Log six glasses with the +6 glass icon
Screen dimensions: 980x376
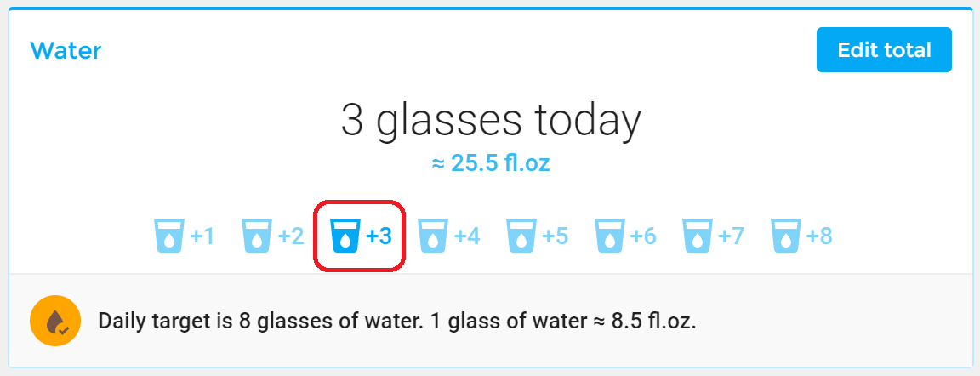[x=609, y=236]
